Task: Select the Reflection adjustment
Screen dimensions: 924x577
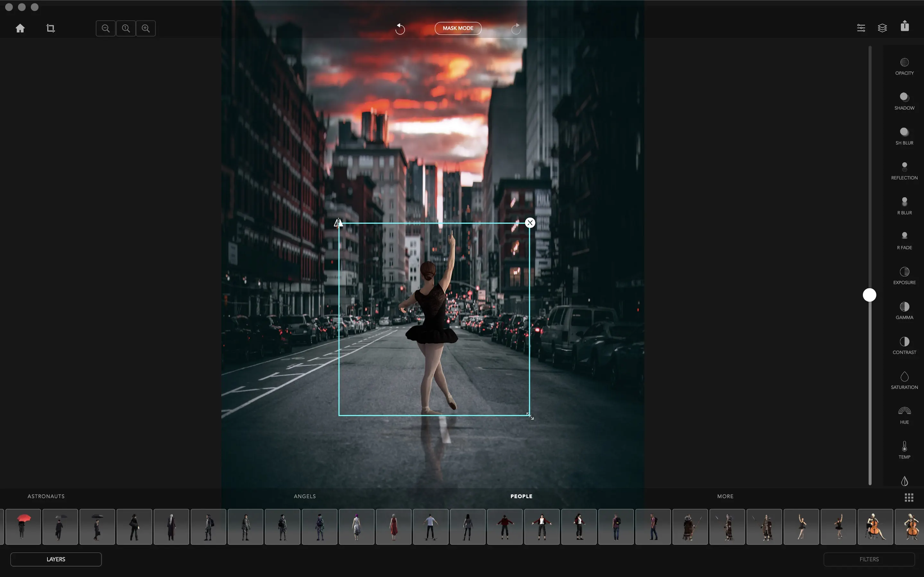Action: (x=904, y=171)
